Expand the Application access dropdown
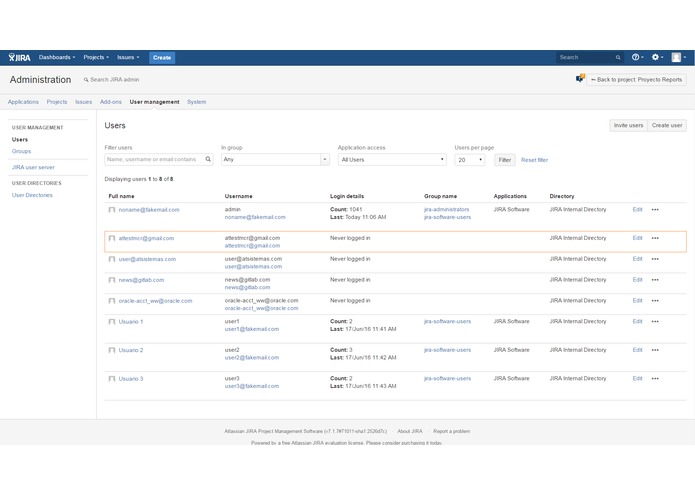Screen dimensions: 695x494 pyautogui.click(x=392, y=159)
